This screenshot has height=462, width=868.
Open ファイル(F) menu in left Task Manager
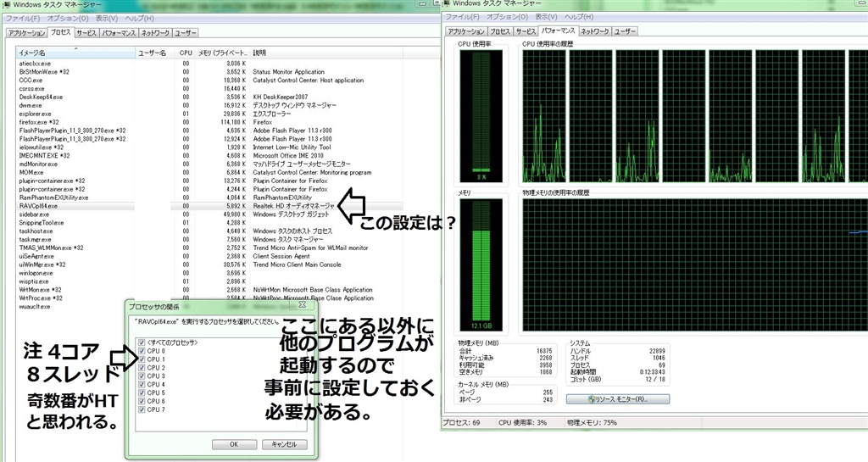click(x=23, y=19)
